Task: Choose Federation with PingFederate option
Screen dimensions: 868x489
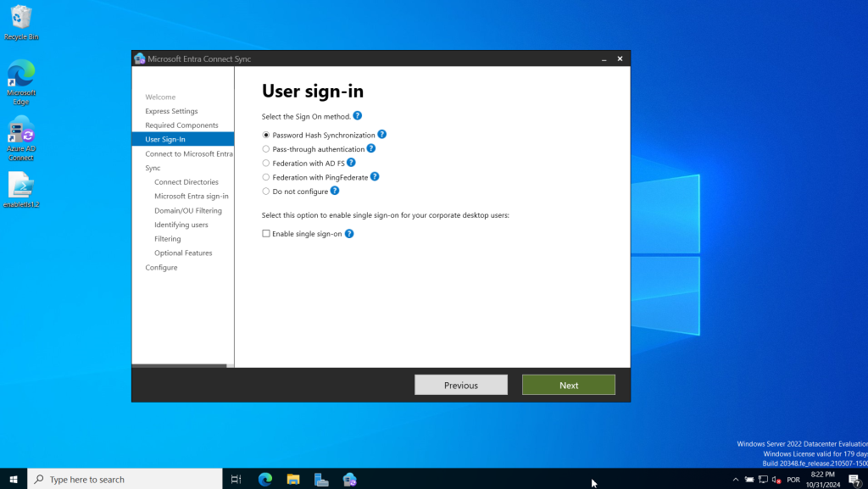Action: (x=265, y=177)
